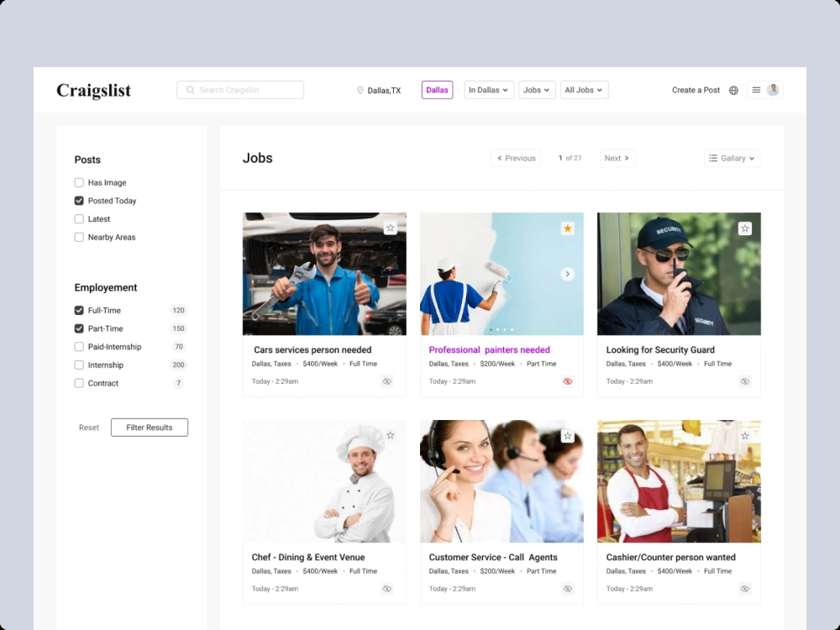Screen dimensions: 840x630
Task: Enable the Has Image filter
Action: pos(78,182)
